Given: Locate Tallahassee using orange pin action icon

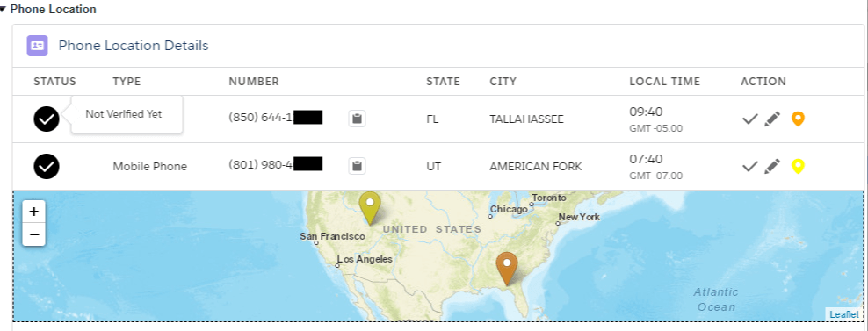Looking at the screenshot, I should click(798, 119).
